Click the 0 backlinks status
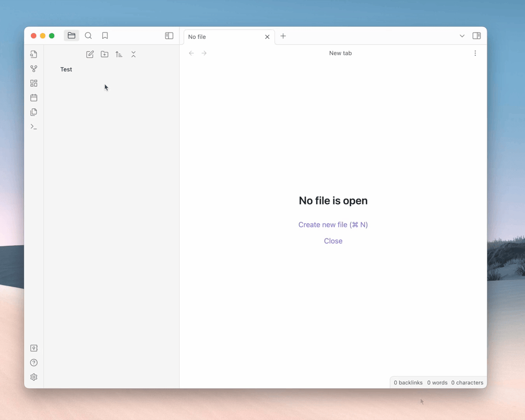This screenshot has width=525, height=420. point(408,383)
